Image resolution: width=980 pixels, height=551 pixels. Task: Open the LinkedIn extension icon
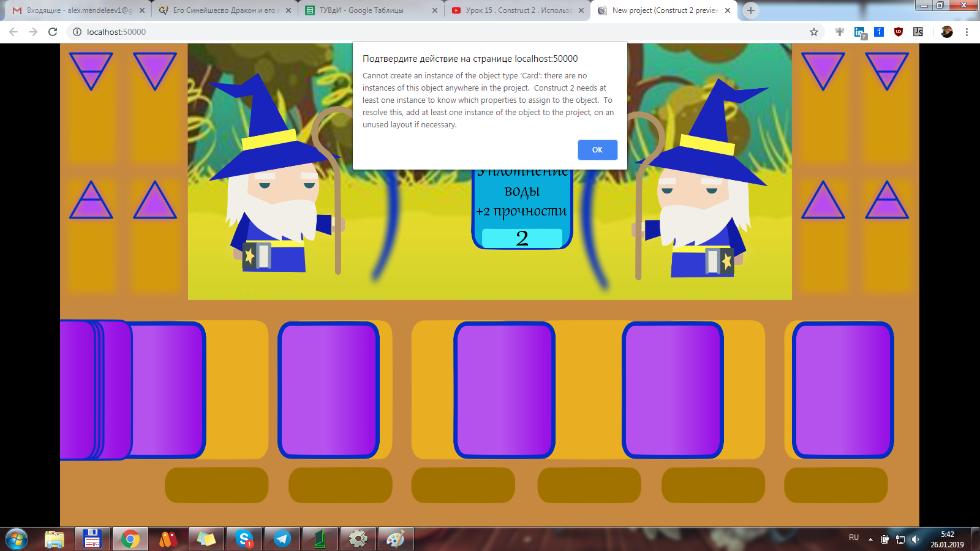(859, 32)
